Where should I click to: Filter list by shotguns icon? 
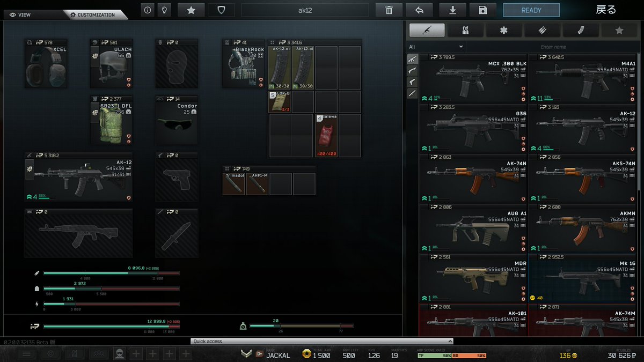pos(412,70)
